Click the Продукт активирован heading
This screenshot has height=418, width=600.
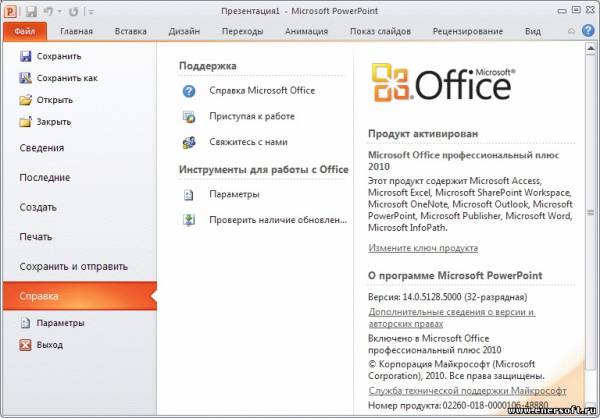coord(423,134)
